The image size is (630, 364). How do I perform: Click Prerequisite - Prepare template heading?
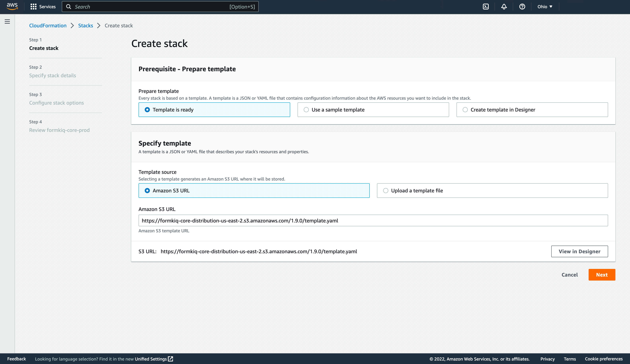[187, 69]
